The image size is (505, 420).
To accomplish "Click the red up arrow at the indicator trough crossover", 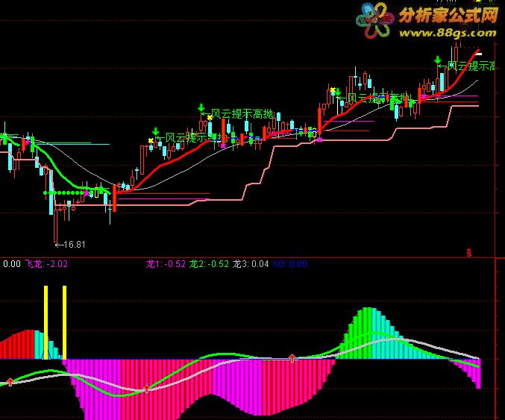I will (x=146, y=389).
